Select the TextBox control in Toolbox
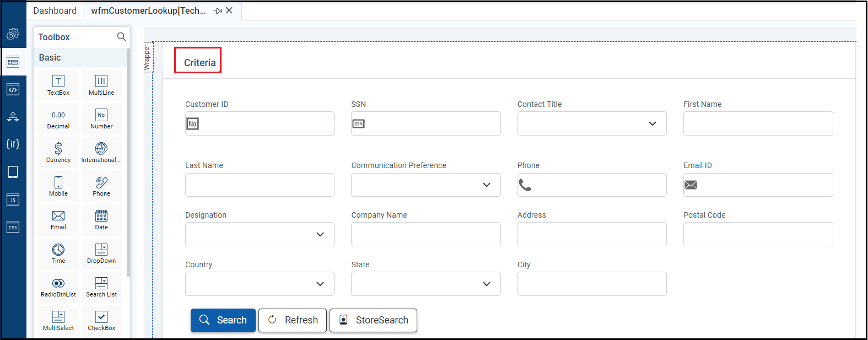Image resolution: width=868 pixels, height=340 pixels. [x=58, y=85]
